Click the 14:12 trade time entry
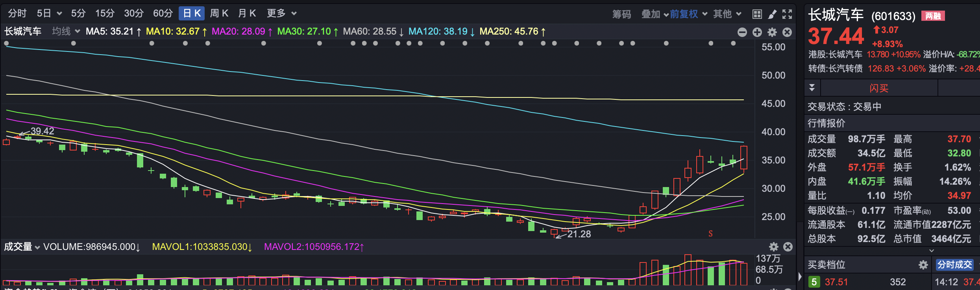The width and height of the screenshot is (980, 290). 946,282
